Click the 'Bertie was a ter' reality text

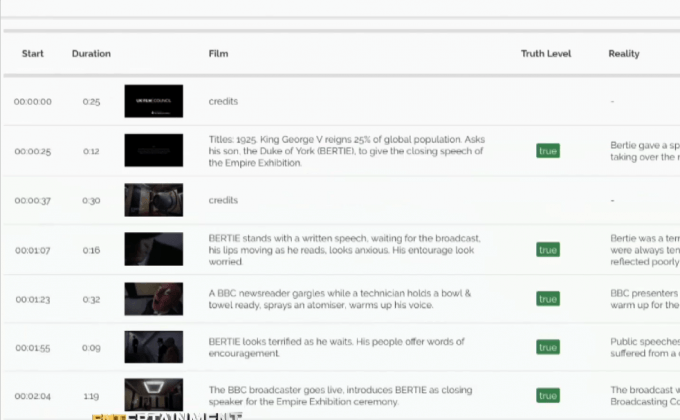(645, 250)
